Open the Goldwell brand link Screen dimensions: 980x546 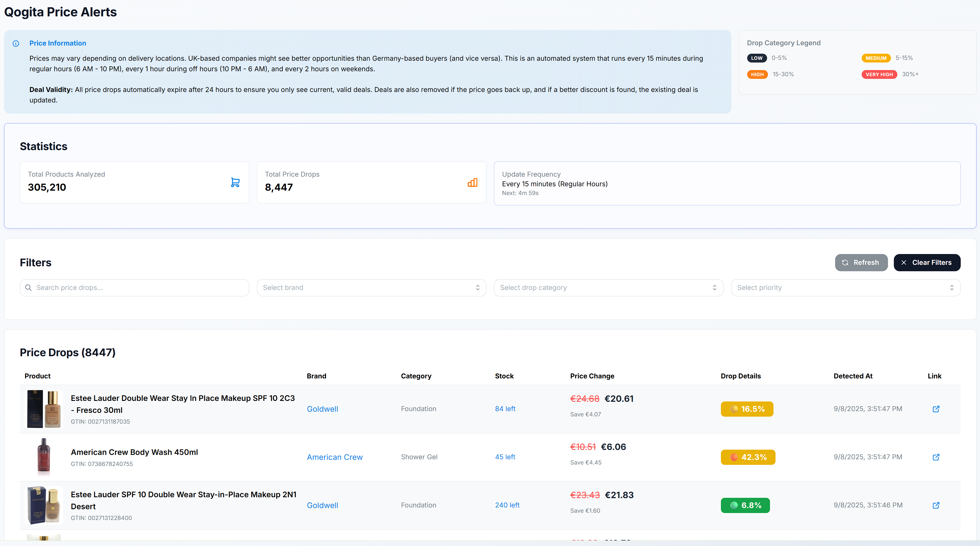click(x=322, y=409)
